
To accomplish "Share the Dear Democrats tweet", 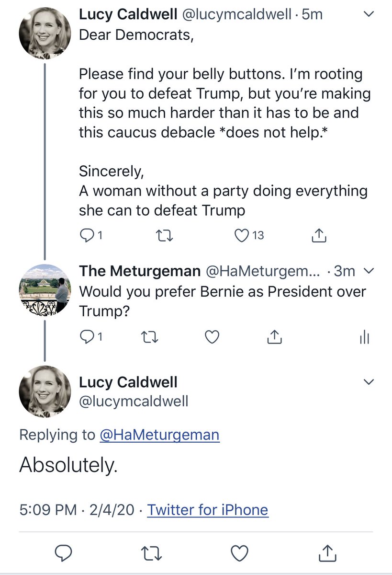I will [x=318, y=235].
